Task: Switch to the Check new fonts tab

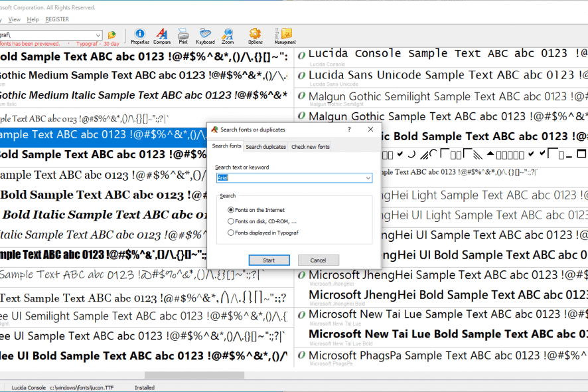Action: tap(311, 147)
